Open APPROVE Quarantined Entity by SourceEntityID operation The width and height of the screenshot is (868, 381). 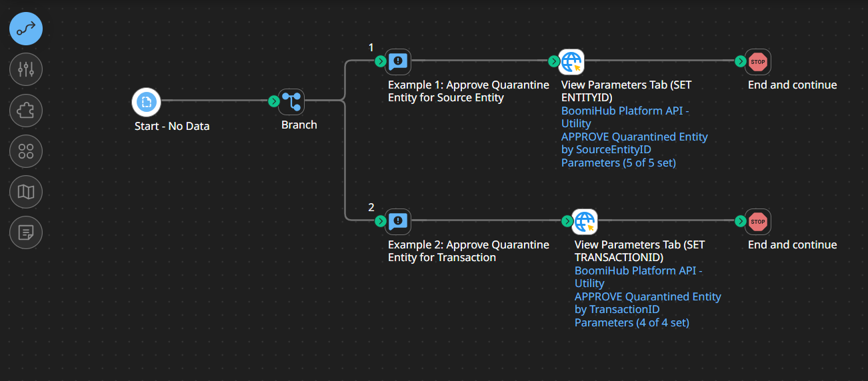click(634, 143)
